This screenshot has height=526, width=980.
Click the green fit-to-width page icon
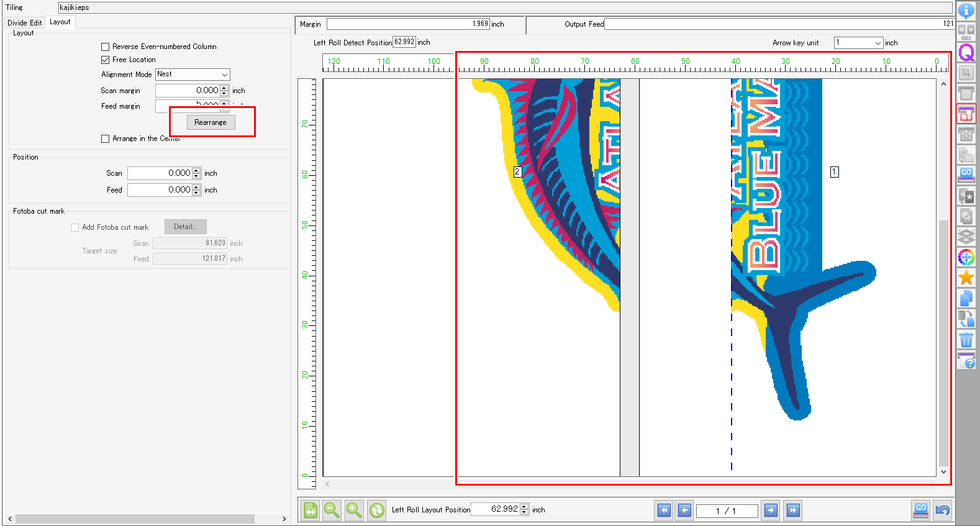(x=310, y=510)
